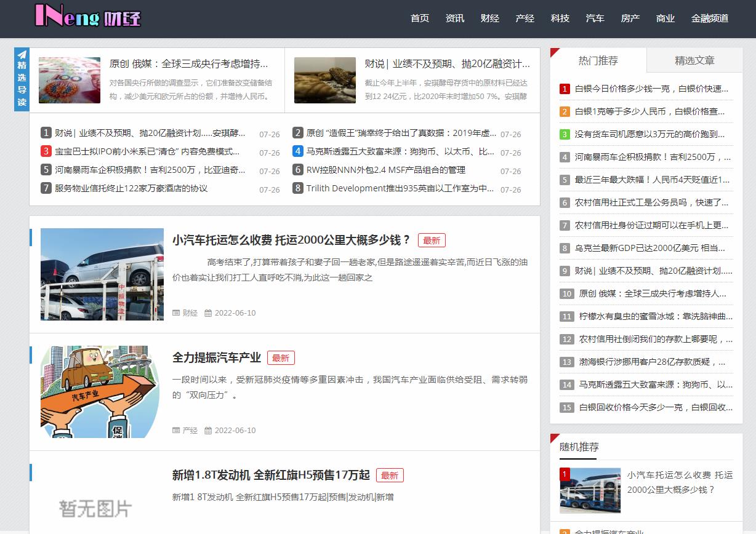The image size is (756, 534).
Task: Open hot item 渤海银行涉挪用客户28亿
Action: pos(653,362)
